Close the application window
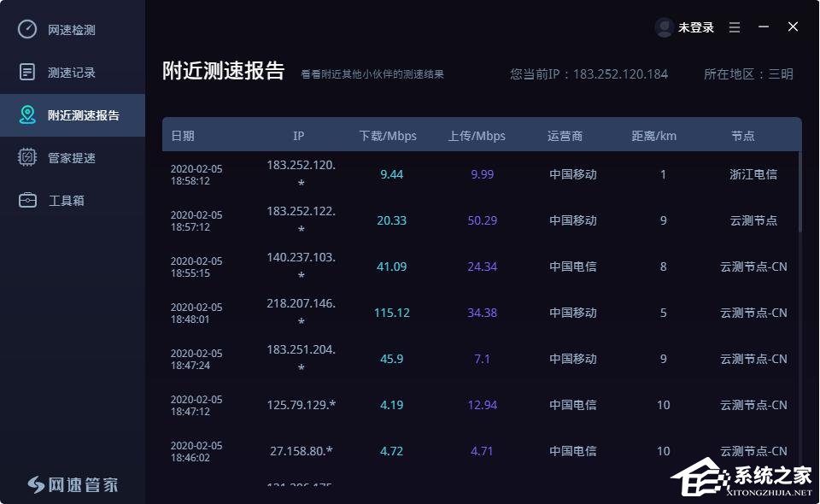Image resolution: width=820 pixels, height=504 pixels. point(793,27)
